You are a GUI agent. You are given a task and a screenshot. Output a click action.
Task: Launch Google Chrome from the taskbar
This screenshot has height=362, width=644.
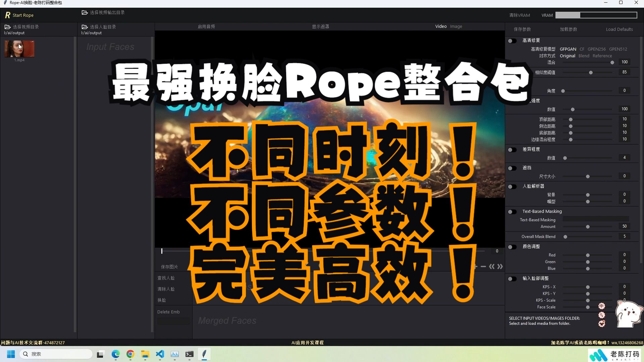click(x=130, y=354)
